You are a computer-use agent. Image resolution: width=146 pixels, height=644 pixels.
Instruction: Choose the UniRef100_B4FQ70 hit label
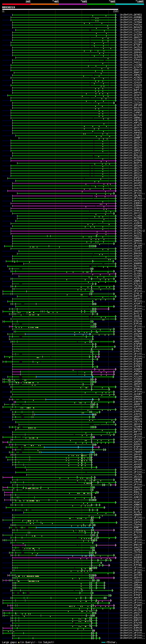point(131,178)
